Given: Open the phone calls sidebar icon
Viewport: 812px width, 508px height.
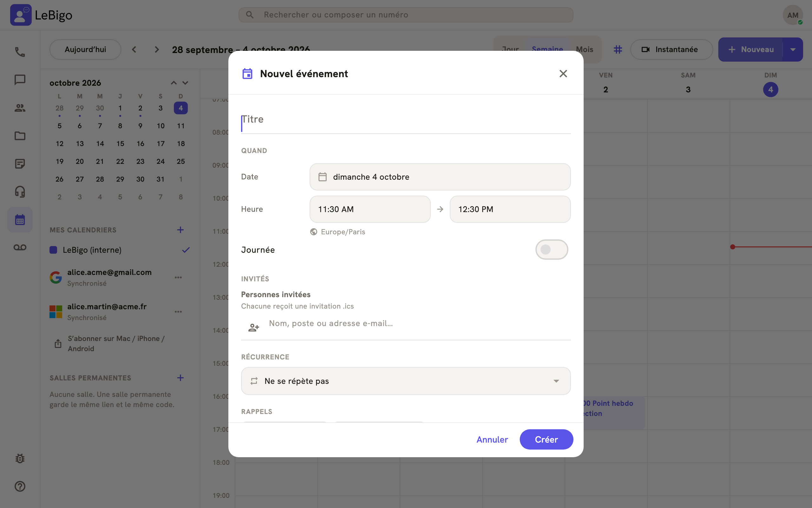Looking at the screenshot, I should (20, 52).
